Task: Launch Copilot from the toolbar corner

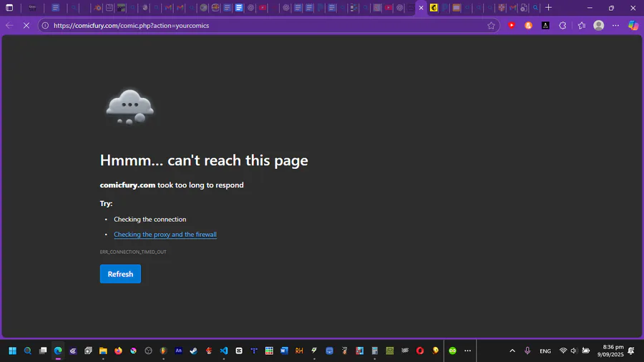Action: tap(633, 26)
